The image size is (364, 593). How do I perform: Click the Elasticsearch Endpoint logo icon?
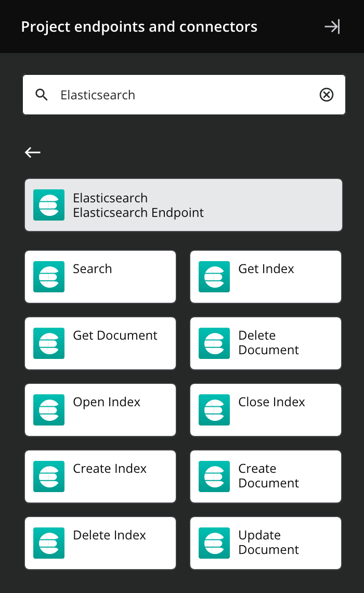click(x=49, y=205)
